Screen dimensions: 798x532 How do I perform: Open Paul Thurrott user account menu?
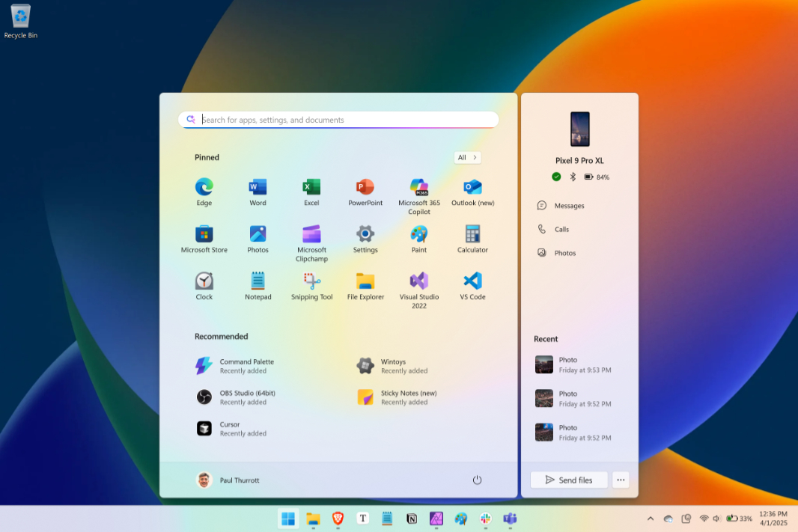(228, 480)
